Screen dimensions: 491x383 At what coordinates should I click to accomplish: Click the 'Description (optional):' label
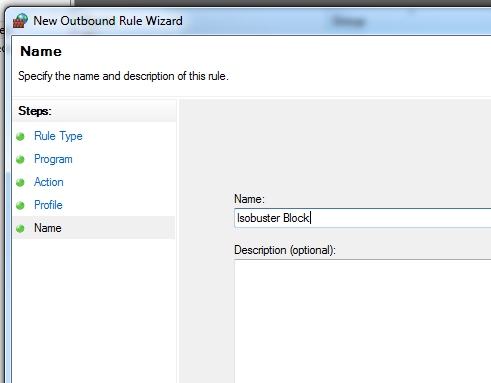coord(285,250)
